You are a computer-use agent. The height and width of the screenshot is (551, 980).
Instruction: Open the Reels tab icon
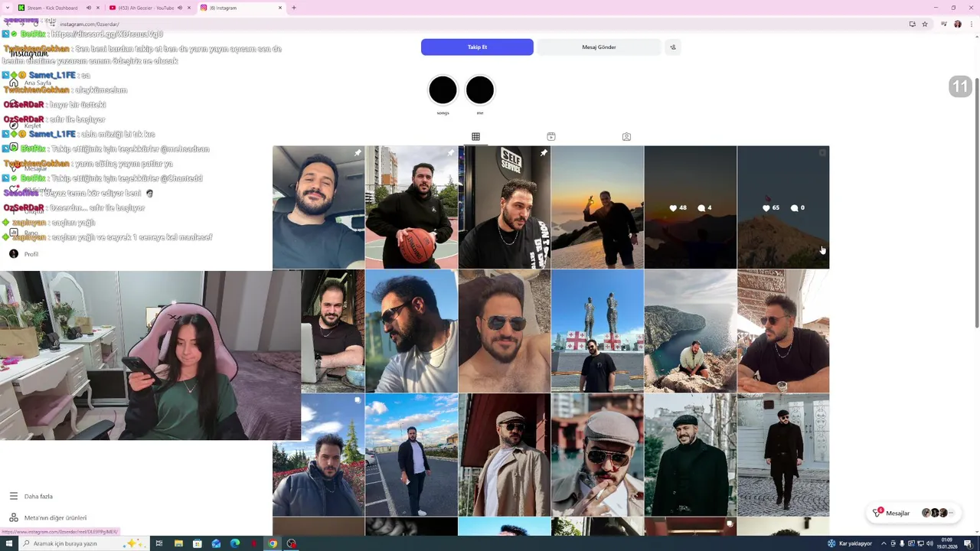point(550,136)
